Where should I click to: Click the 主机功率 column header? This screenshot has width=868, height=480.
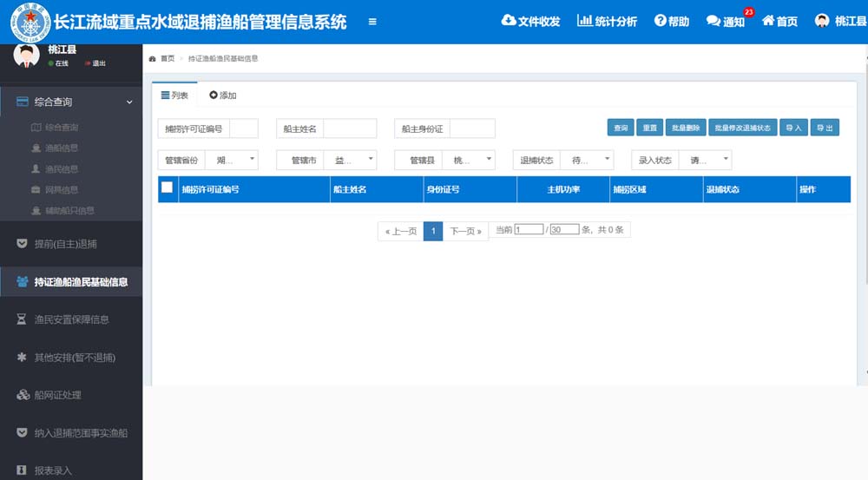(563, 189)
